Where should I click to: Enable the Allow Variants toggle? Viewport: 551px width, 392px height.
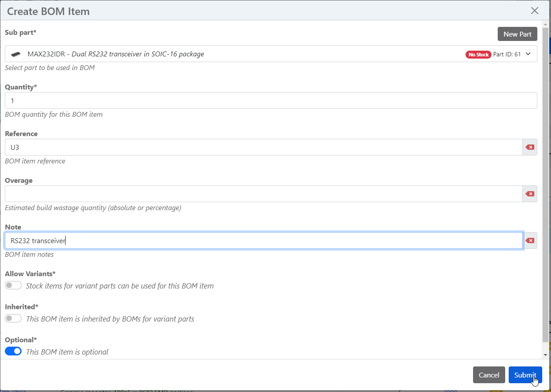(13, 285)
